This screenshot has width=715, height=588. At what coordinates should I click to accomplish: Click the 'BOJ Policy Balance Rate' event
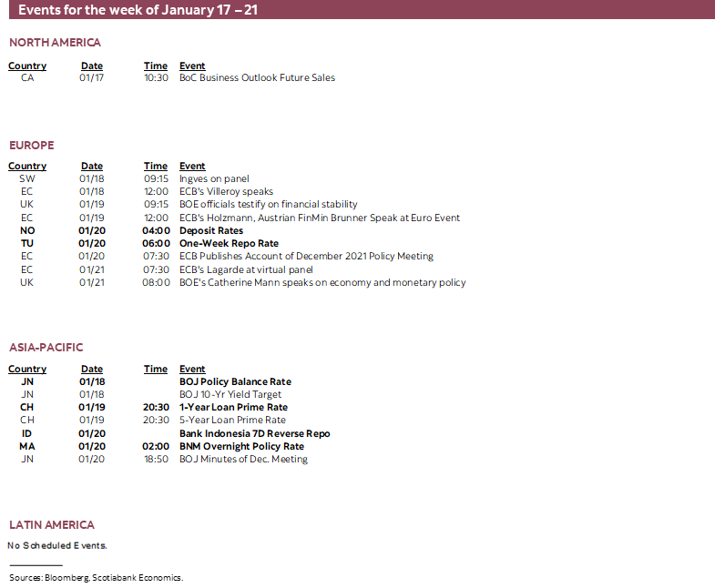pyautogui.click(x=235, y=382)
